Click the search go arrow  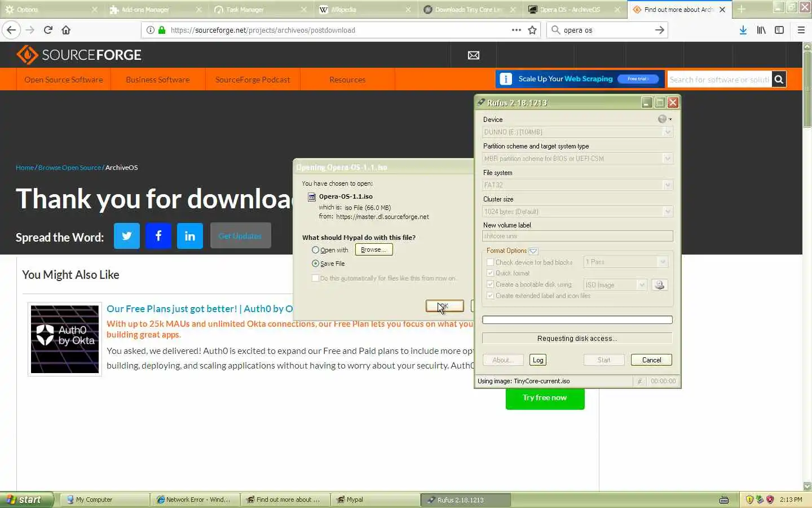tap(659, 30)
